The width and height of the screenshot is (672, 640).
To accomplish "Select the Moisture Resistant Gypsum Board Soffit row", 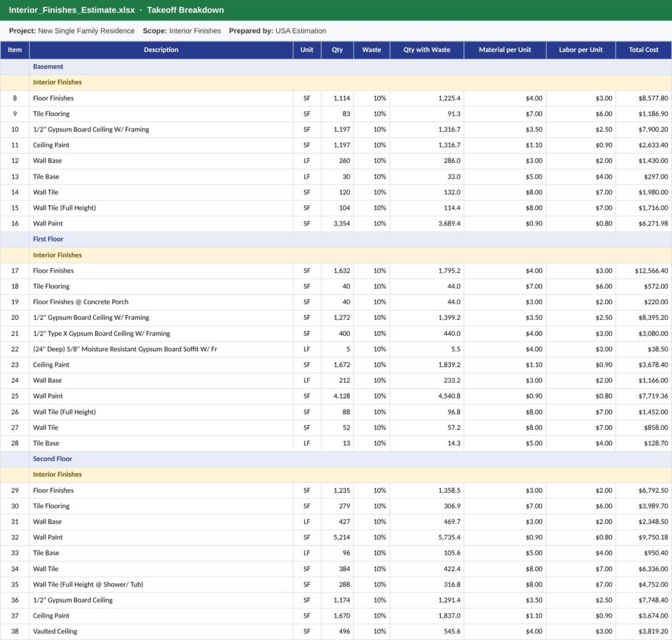I will [336, 349].
